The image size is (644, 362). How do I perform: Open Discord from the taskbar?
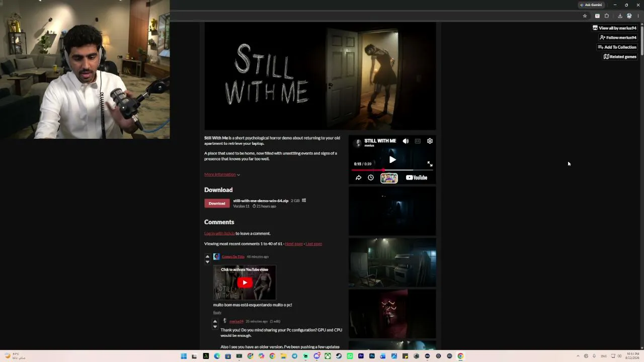pyautogui.click(x=316, y=356)
